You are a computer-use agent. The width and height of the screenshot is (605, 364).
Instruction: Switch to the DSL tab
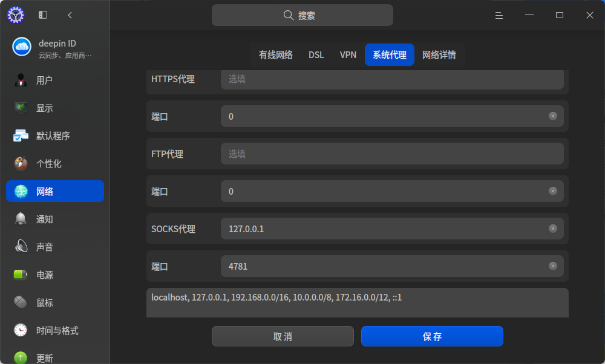(316, 55)
